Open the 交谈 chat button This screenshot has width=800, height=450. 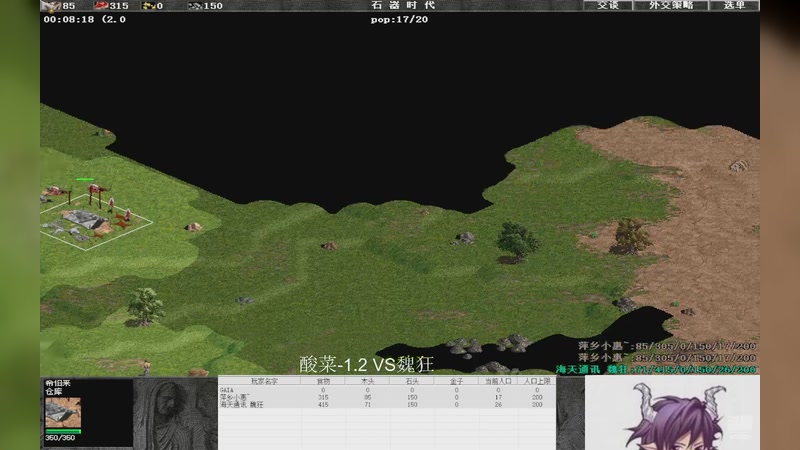[x=608, y=5]
